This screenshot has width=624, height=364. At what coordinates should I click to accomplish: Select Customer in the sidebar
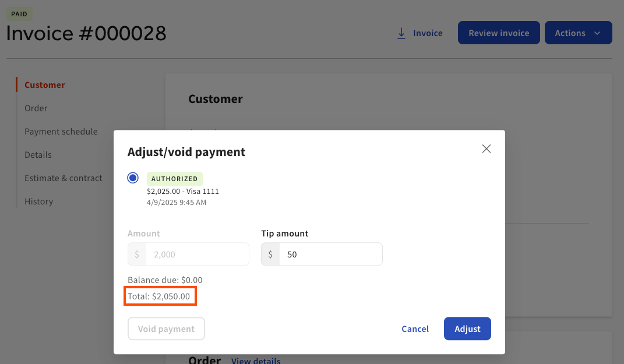click(x=44, y=84)
